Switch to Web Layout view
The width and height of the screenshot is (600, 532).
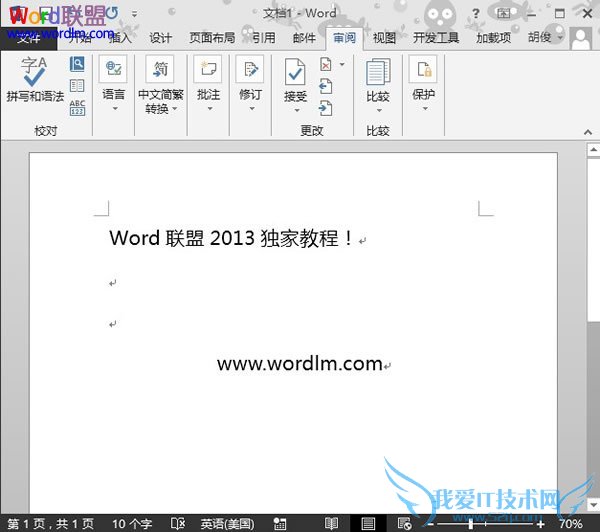404,523
